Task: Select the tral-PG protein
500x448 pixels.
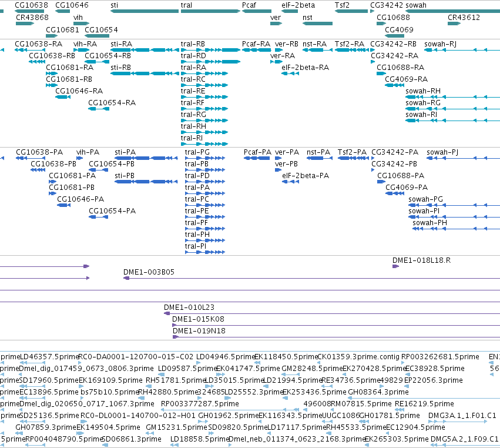Action: click(205, 158)
